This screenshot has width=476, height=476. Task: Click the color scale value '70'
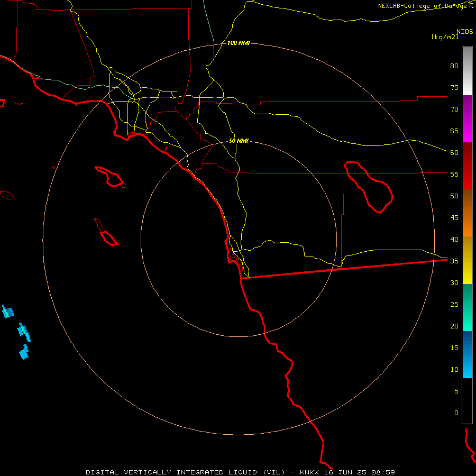click(x=454, y=109)
